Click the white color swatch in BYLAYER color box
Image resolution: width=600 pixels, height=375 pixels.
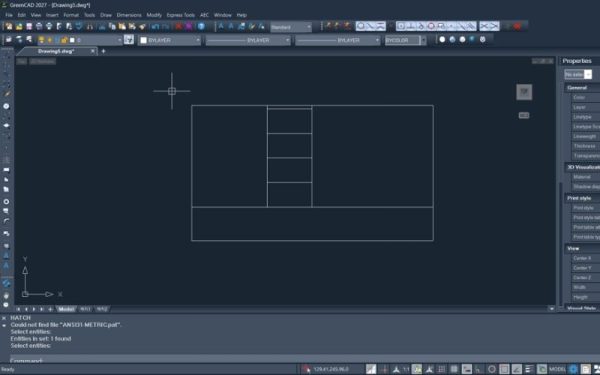143,40
